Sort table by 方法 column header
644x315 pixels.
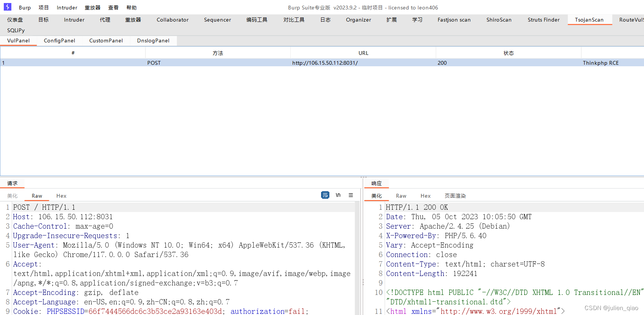[x=218, y=53]
